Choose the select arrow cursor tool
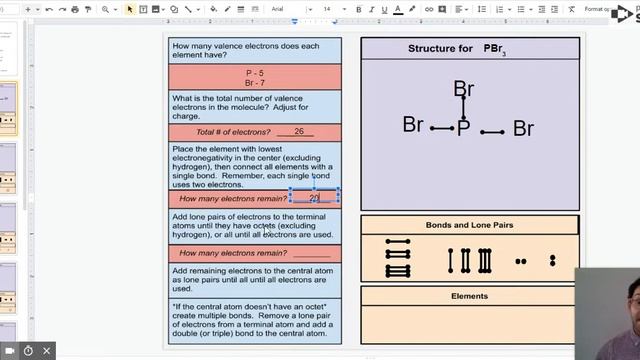This screenshot has height=360, width=640. pyautogui.click(x=130, y=9)
